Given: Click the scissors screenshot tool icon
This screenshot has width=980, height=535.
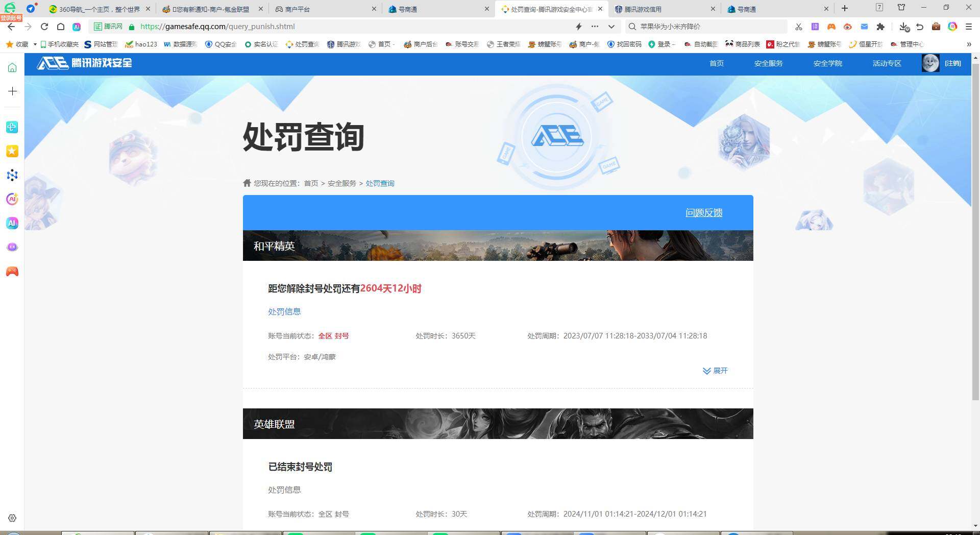Looking at the screenshot, I should click(799, 27).
